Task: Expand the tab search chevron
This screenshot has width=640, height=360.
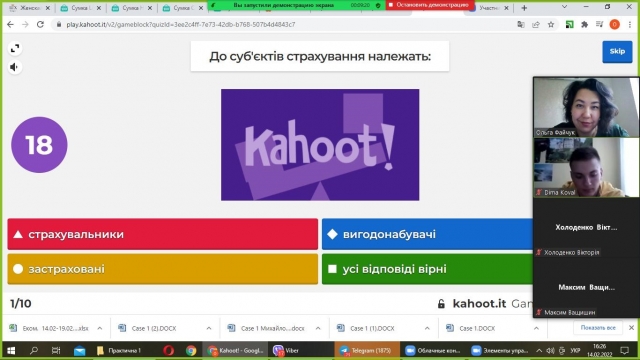Action: [x=564, y=7]
